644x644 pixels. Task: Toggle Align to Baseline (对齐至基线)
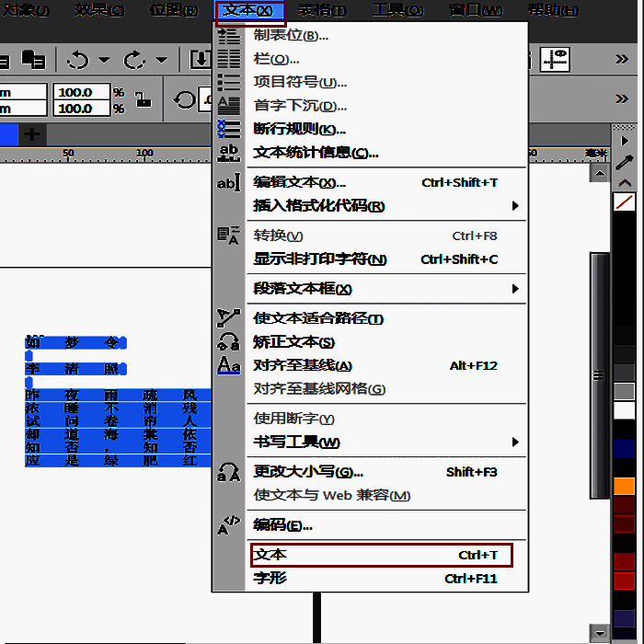coord(303,365)
